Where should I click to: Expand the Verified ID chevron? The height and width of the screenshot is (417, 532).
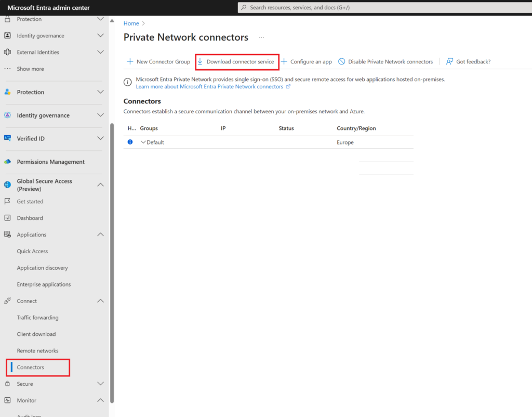pyautogui.click(x=100, y=138)
